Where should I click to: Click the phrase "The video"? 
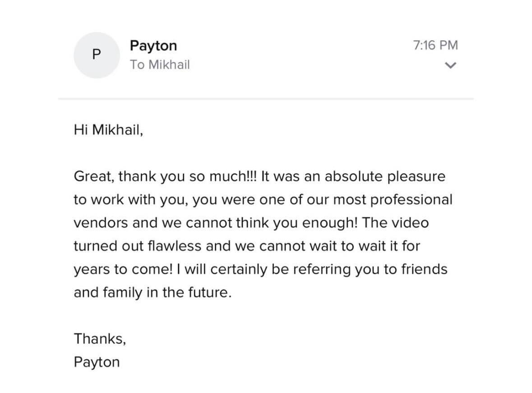(x=395, y=223)
